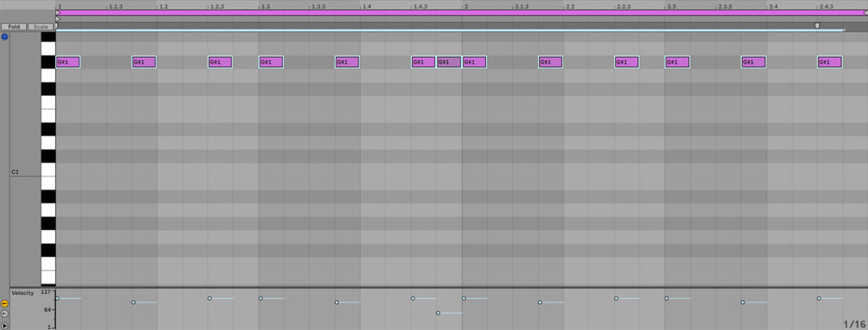The height and width of the screenshot is (330, 868).
Task: Toggle the yellow velocity lane selector icon
Action: (5, 303)
